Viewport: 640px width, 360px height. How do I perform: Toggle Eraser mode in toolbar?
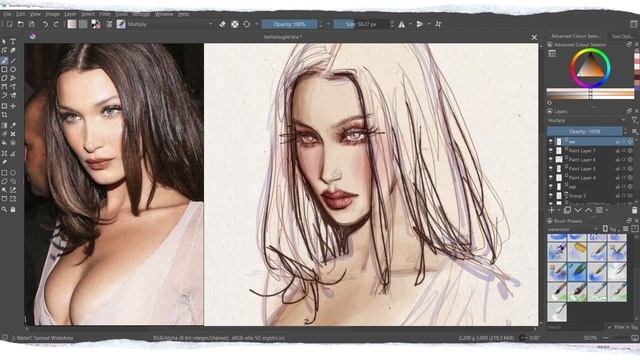click(222, 24)
